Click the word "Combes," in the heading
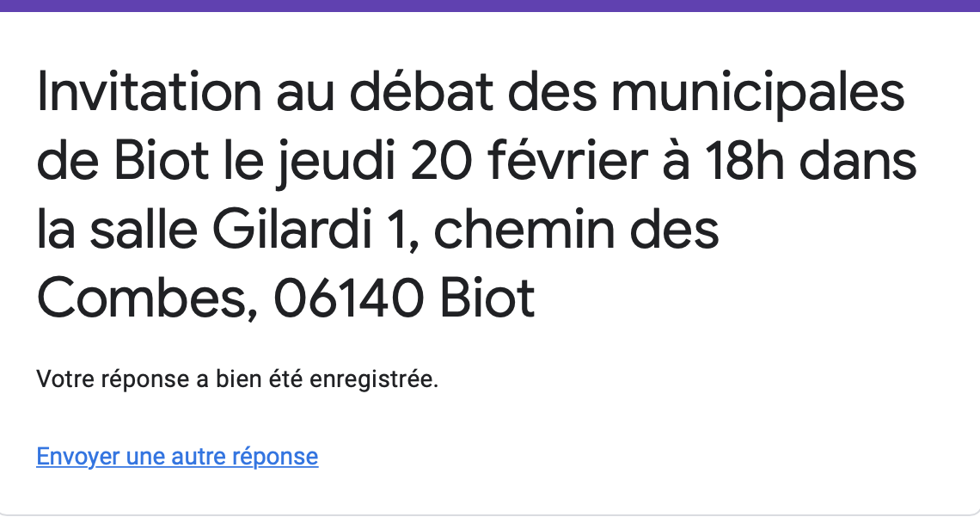 (148, 298)
